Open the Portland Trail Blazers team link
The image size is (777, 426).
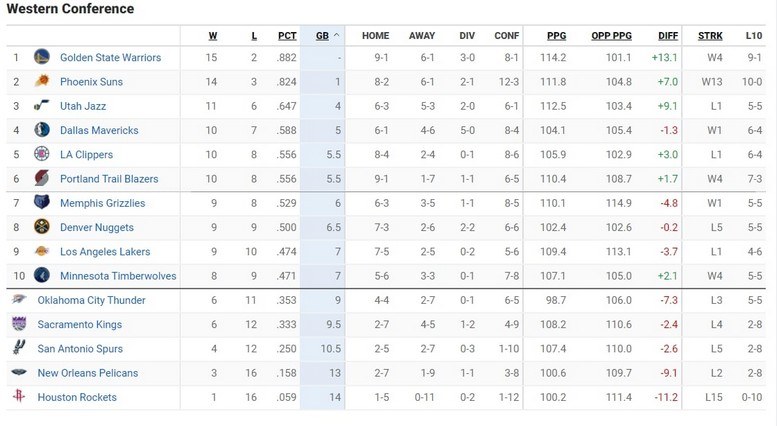coord(109,179)
